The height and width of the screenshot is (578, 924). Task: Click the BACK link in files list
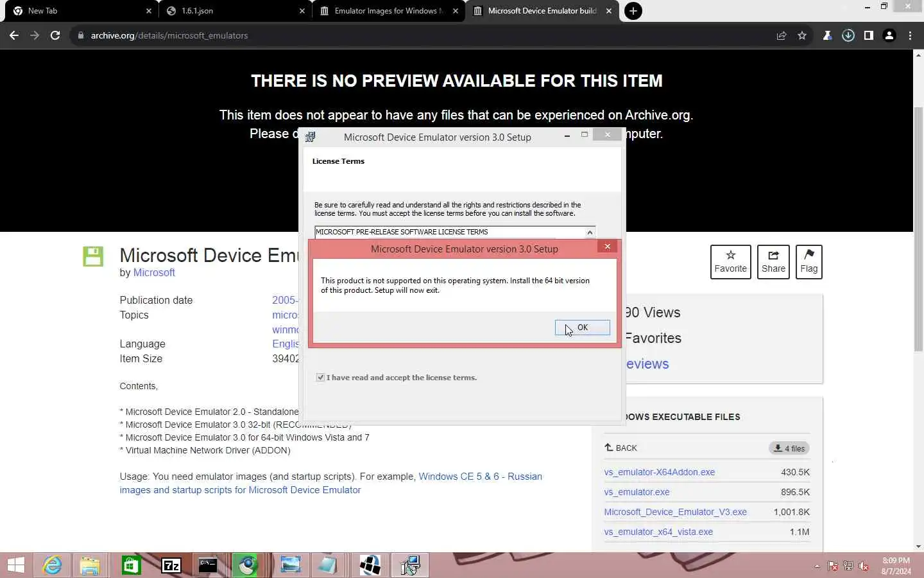point(620,448)
